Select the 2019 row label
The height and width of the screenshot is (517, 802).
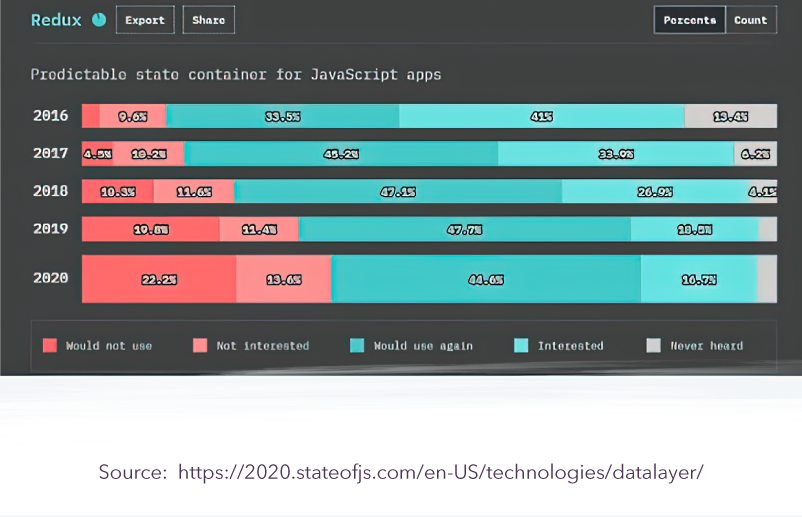point(50,229)
